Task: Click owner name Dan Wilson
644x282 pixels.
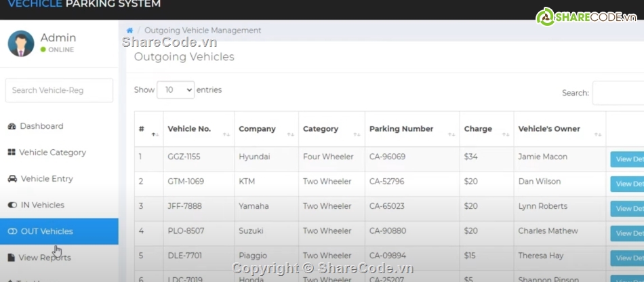Action: [x=540, y=182]
